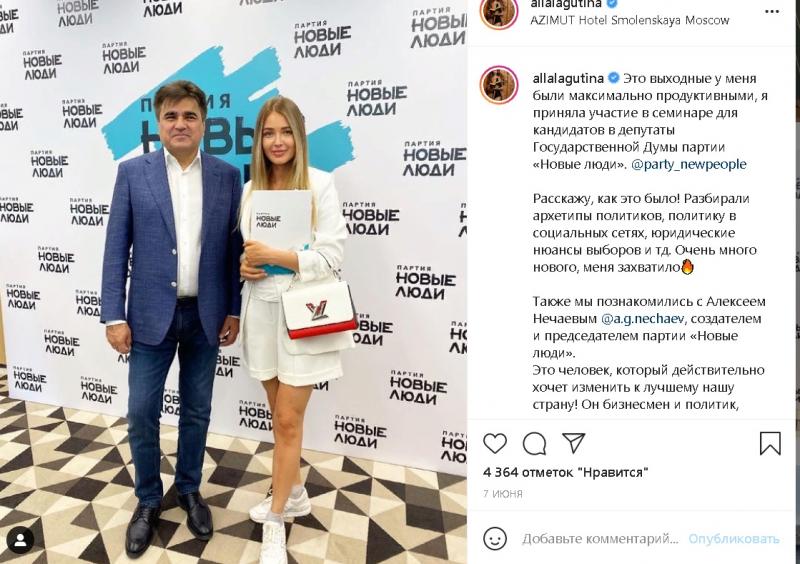Click the main post photo
The height and width of the screenshot is (564, 800).
pos(233,282)
